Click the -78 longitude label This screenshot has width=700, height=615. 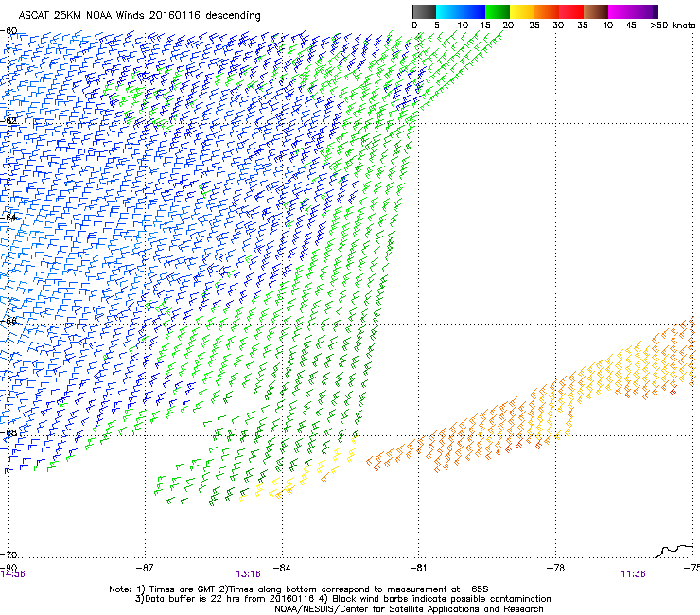[555, 568]
